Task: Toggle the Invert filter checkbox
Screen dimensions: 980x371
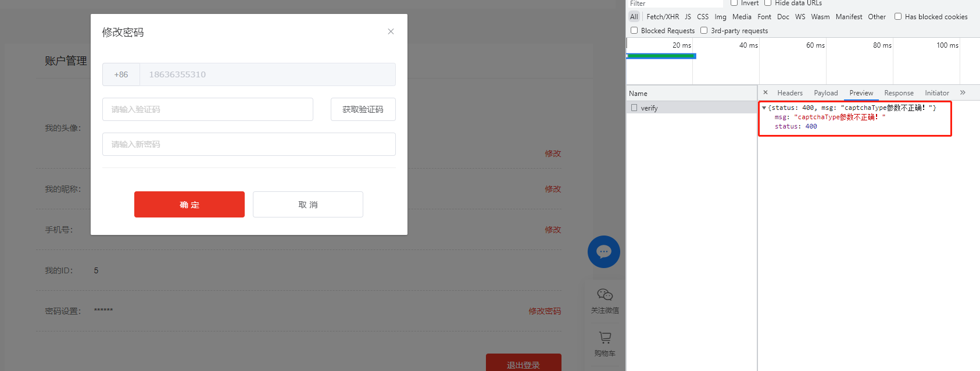Action: tap(734, 3)
